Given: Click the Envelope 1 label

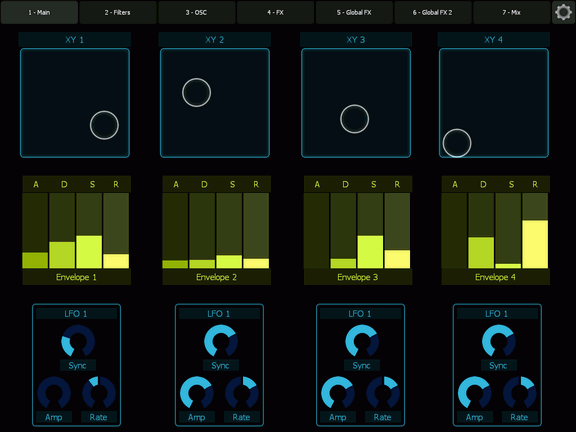Looking at the screenshot, I should [x=76, y=277].
